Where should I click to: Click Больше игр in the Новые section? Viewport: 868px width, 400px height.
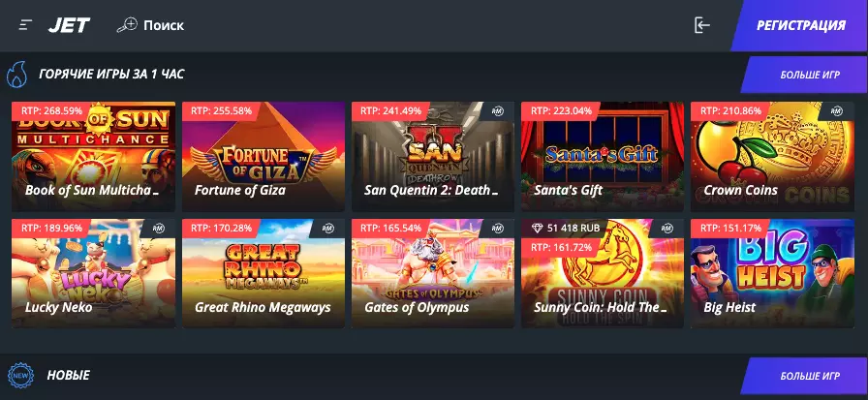click(806, 376)
